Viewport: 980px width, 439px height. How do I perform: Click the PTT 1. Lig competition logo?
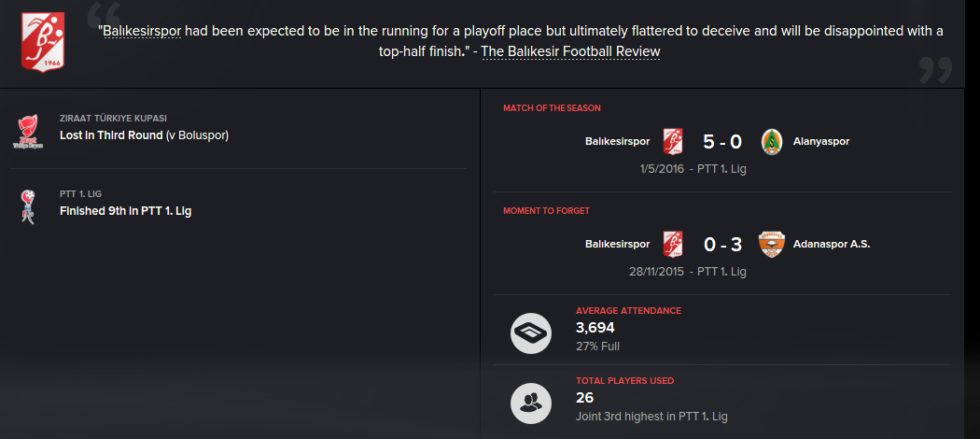coord(27,207)
